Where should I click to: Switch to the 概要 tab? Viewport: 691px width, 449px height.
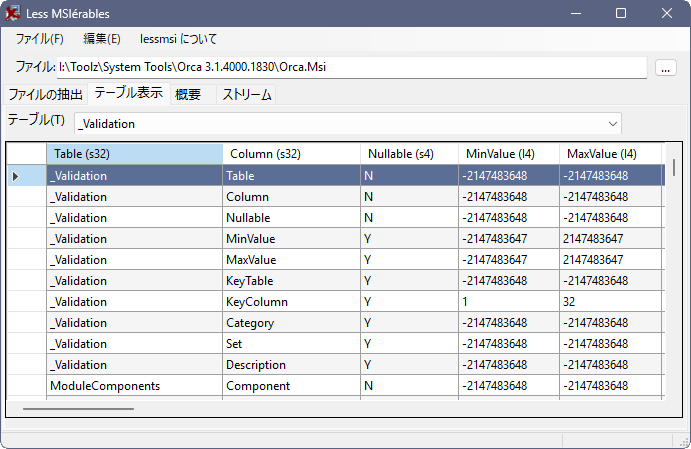[x=188, y=94]
